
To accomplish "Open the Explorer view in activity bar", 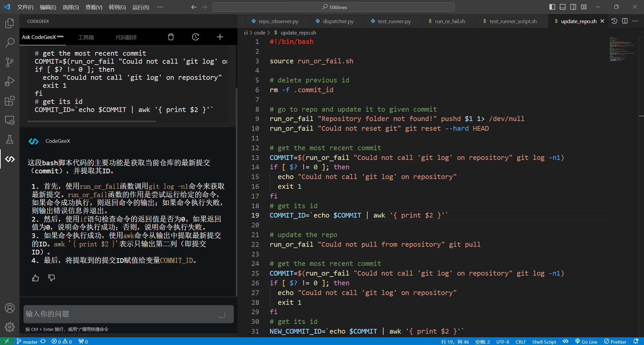I will pos(10,23).
